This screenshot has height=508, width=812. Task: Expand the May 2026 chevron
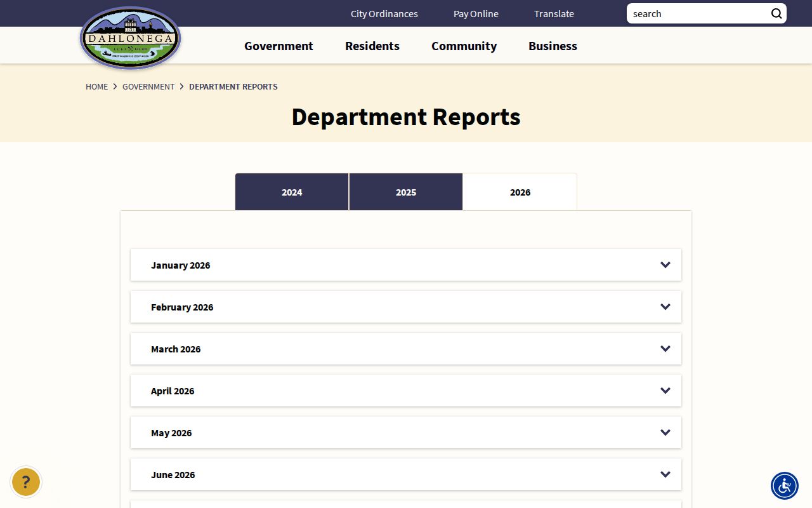(665, 432)
